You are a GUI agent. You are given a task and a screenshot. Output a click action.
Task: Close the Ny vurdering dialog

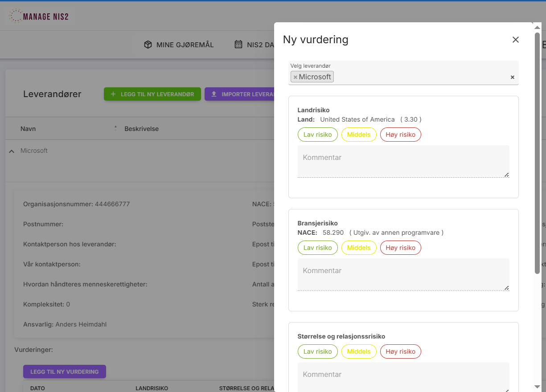tap(515, 40)
